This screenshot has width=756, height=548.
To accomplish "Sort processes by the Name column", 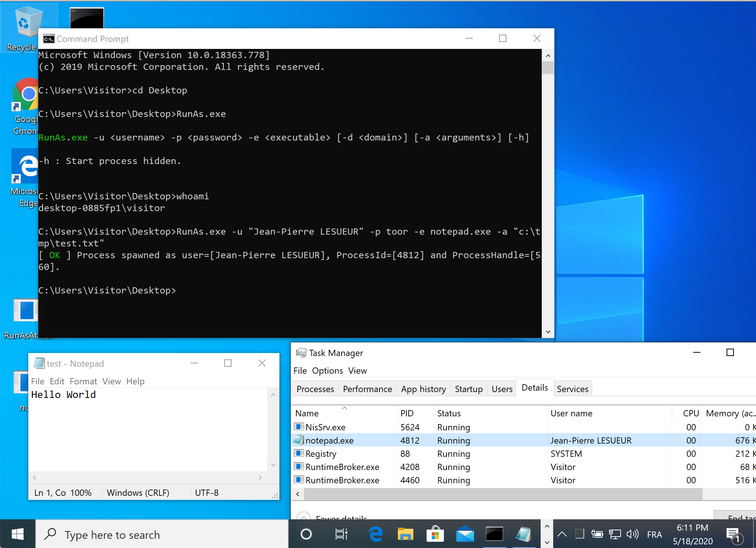I will click(345, 413).
